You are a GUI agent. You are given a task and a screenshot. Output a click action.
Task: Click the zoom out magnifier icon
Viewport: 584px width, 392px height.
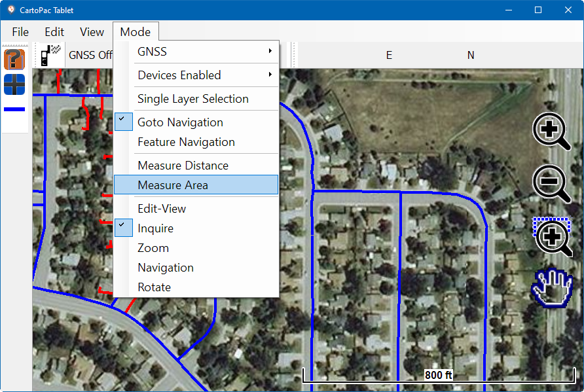551,183
